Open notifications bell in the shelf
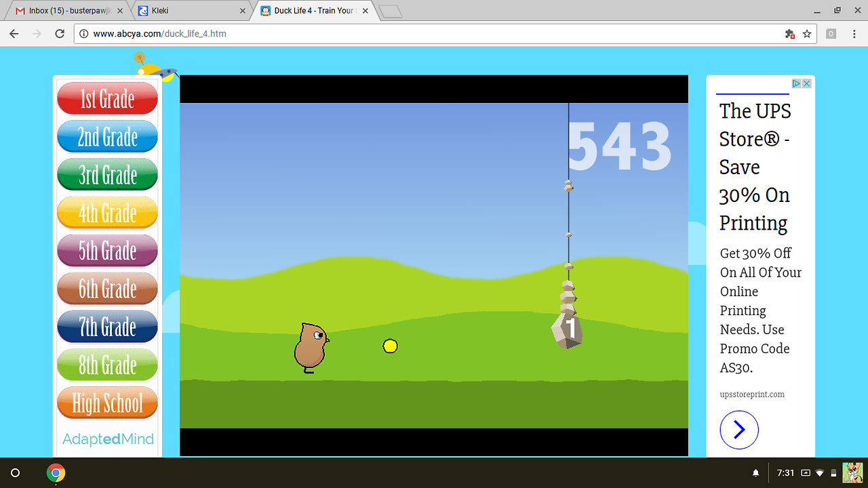The height and width of the screenshot is (488, 868). pos(756,472)
